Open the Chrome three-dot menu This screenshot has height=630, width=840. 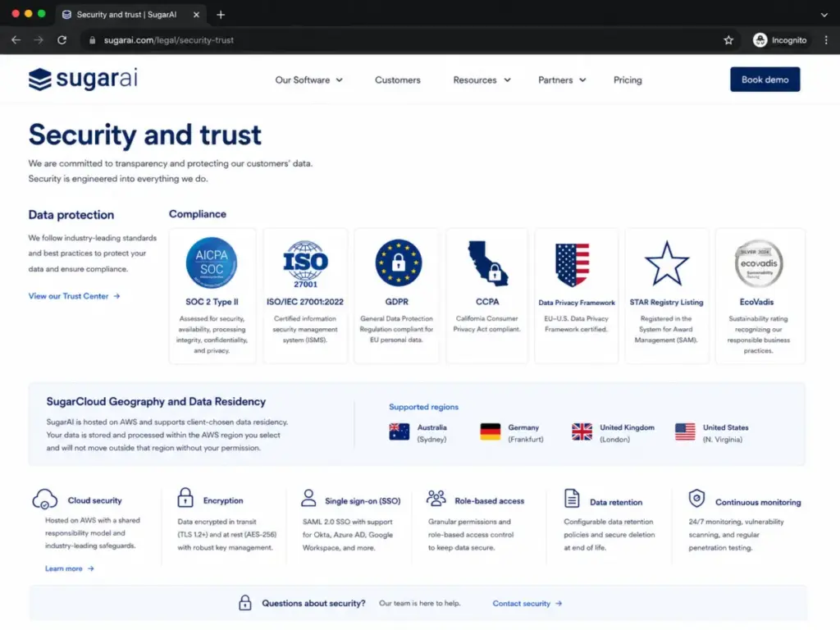coord(826,40)
